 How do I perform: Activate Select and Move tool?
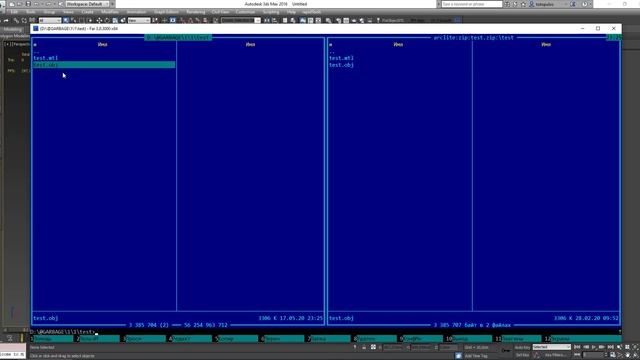[99, 20]
